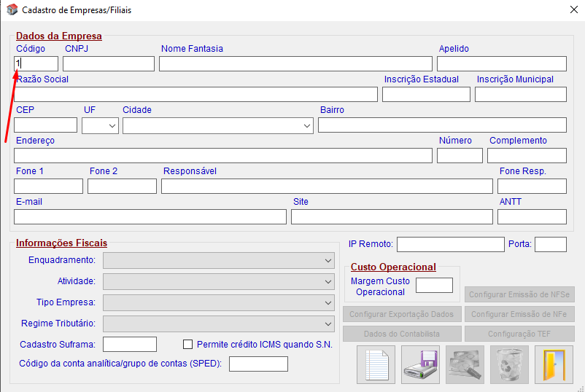The height and width of the screenshot is (392, 585).
Task: Focus the Porta field
Action: pos(551,244)
